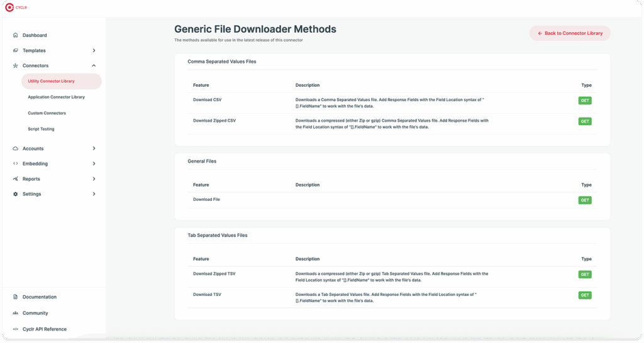Expand the Accounts menu chevron
The image size is (644, 343).
94,148
